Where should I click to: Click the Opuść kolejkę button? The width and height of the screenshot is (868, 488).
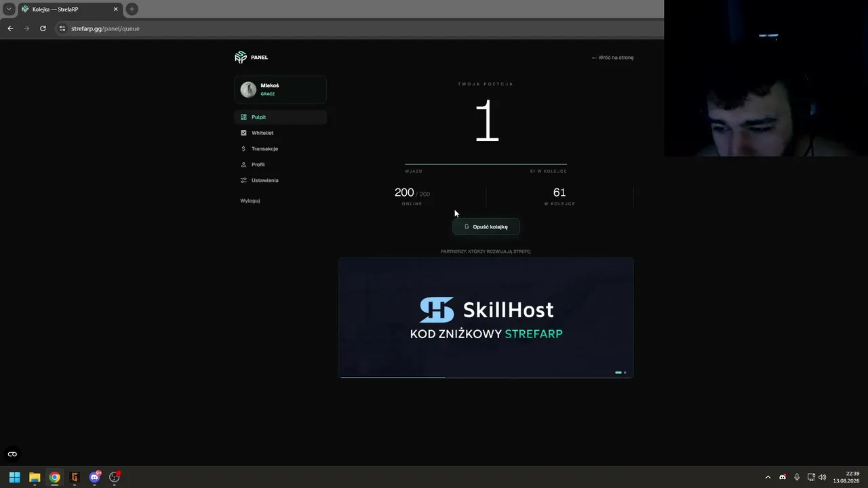[486, 227]
